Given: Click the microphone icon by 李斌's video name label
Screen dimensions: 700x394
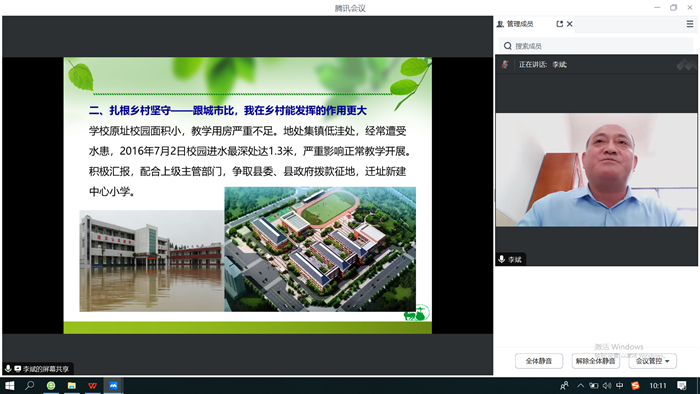Looking at the screenshot, I should click(502, 259).
